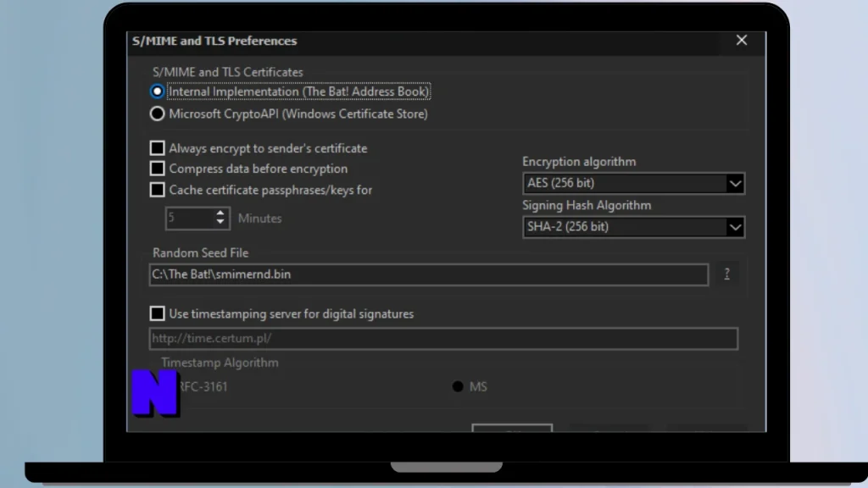Select Microsoft CryptoAPI (Windows Certificate Store) radio
868x488 pixels.
point(157,114)
